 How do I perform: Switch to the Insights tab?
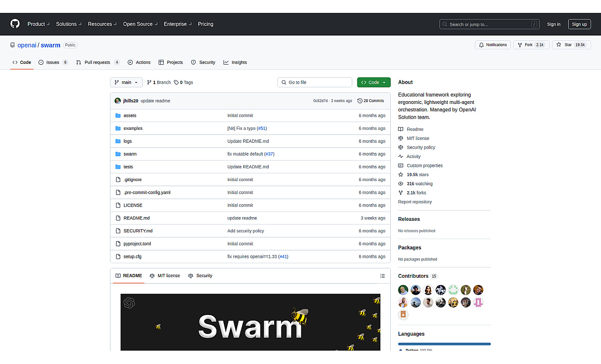coord(235,62)
